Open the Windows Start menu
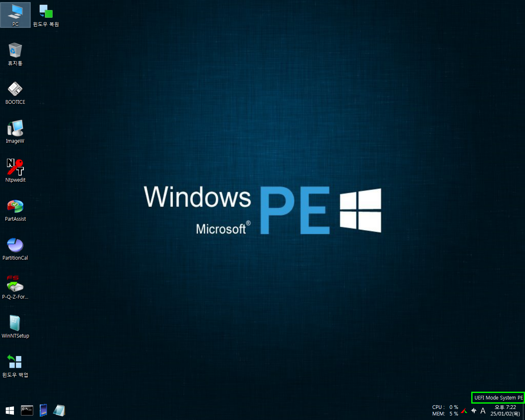 click(x=10, y=410)
